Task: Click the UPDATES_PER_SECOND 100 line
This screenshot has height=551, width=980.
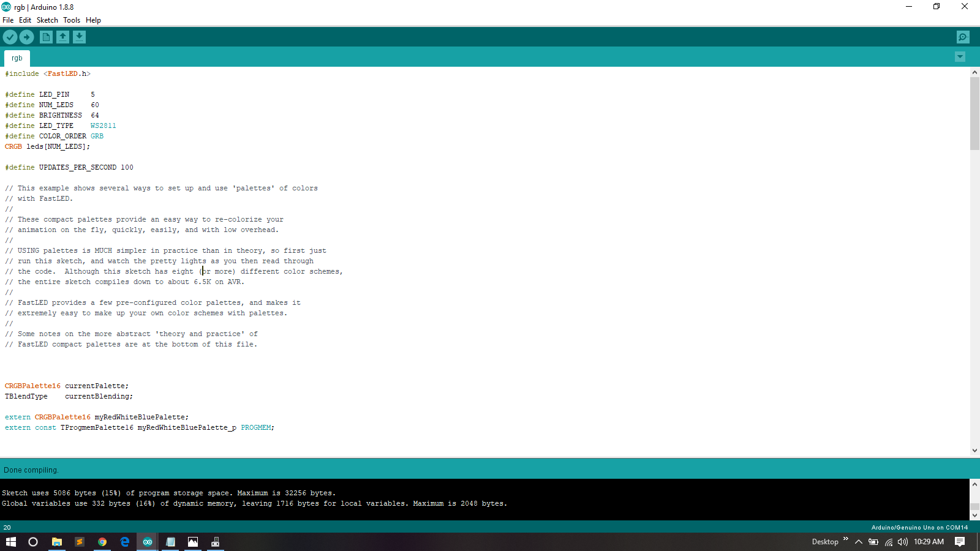Action: tap(69, 168)
